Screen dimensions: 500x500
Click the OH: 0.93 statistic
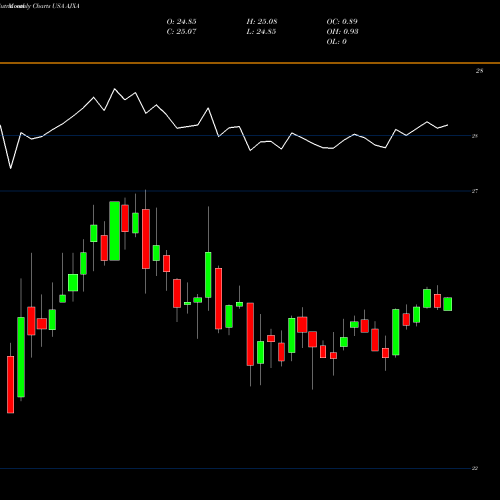pyautogui.click(x=342, y=32)
